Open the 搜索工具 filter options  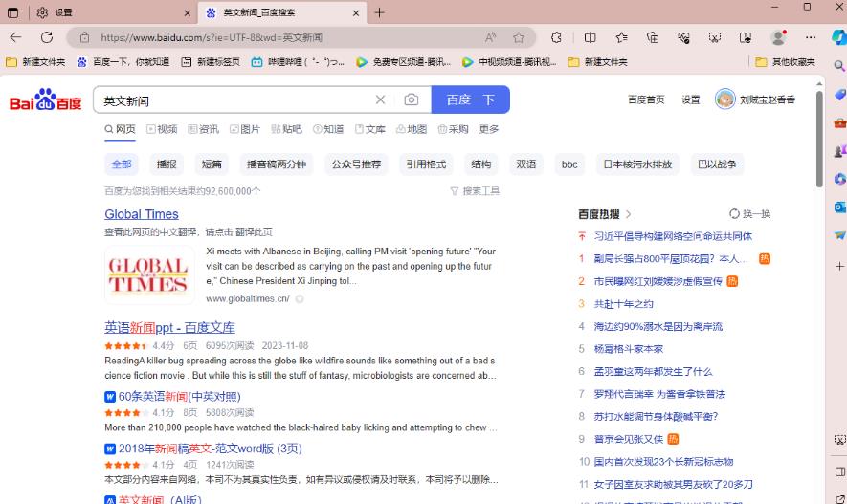pos(475,191)
